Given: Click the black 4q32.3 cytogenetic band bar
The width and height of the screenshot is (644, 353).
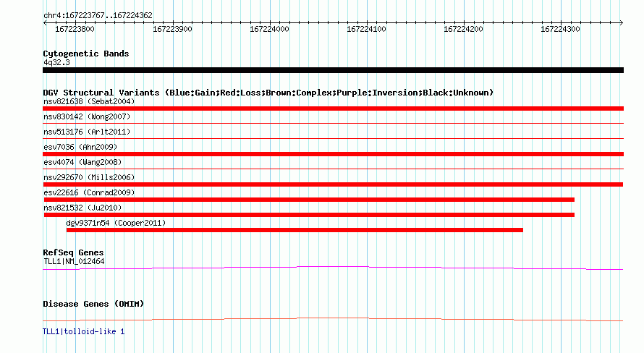Looking at the screenshot, I should coord(333,70).
